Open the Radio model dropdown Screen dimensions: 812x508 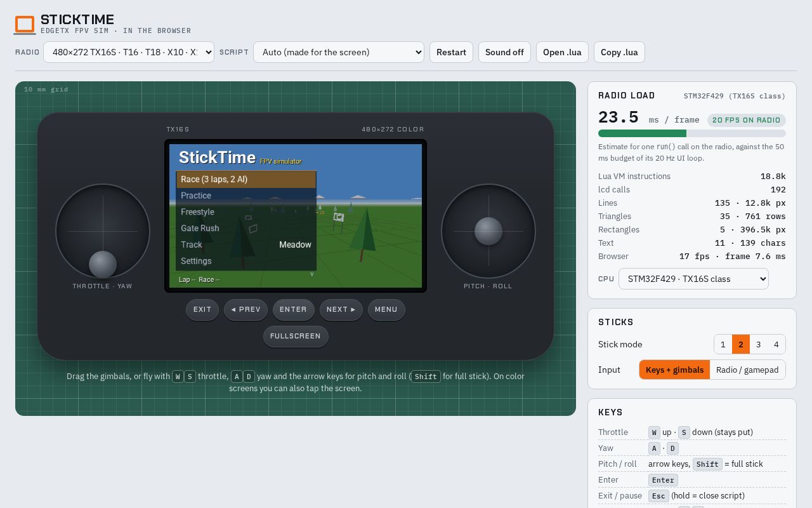pyautogui.click(x=129, y=52)
